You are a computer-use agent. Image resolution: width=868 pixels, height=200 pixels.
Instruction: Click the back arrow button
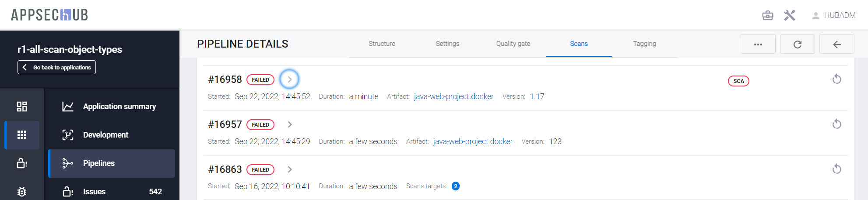pyautogui.click(x=836, y=44)
